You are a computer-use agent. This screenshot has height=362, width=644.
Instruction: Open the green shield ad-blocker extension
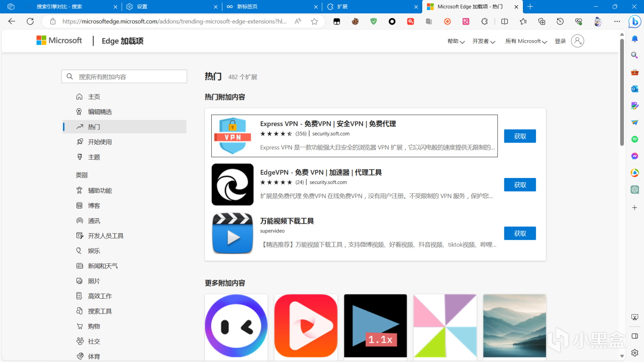coord(373,22)
